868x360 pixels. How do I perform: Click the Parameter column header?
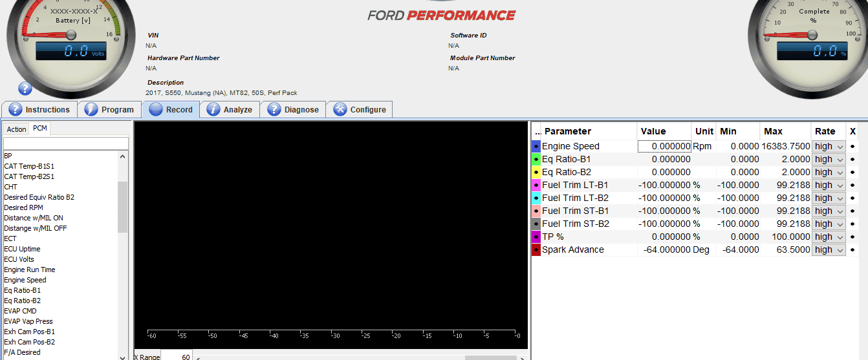tap(589, 131)
